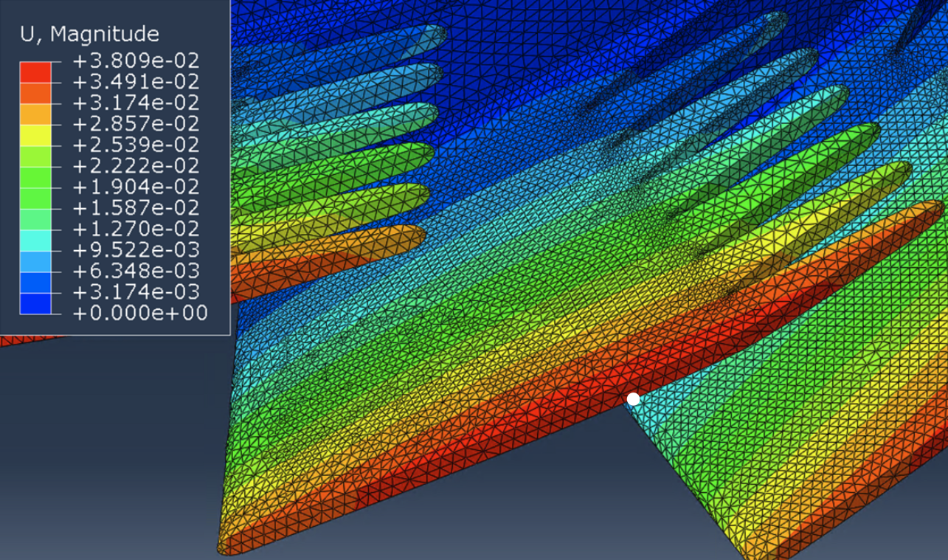Click the +9.522e-03 legend value
Screen dimensions: 948x560
[x=136, y=249]
